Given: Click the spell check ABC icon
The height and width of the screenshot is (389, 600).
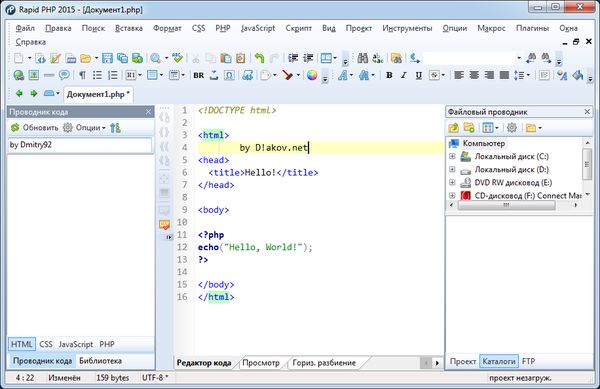Looking at the screenshot, I should coord(177,58).
